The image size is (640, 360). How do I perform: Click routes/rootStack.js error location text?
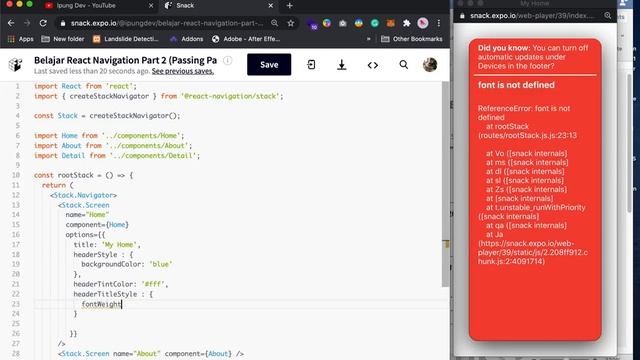(x=527, y=135)
